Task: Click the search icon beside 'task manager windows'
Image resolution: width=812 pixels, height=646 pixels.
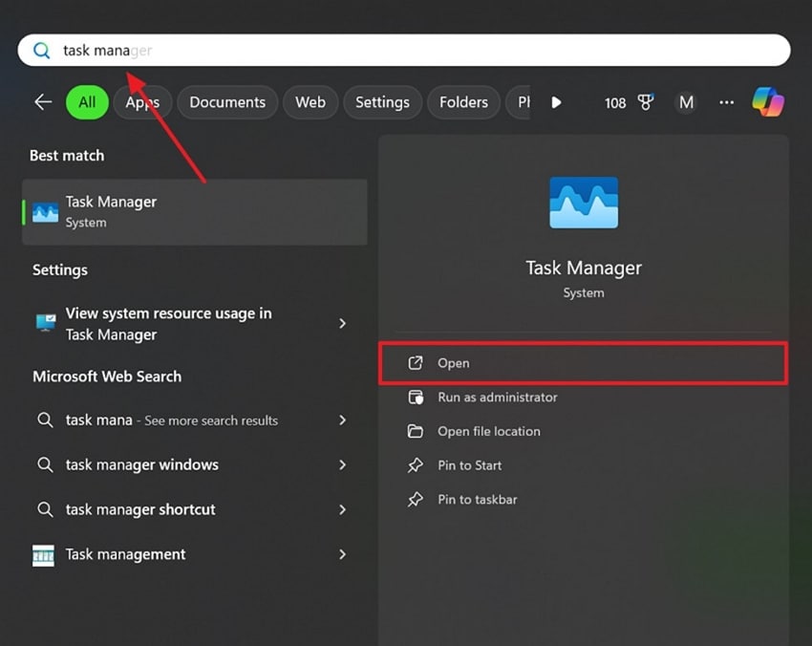Action: pos(45,464)
